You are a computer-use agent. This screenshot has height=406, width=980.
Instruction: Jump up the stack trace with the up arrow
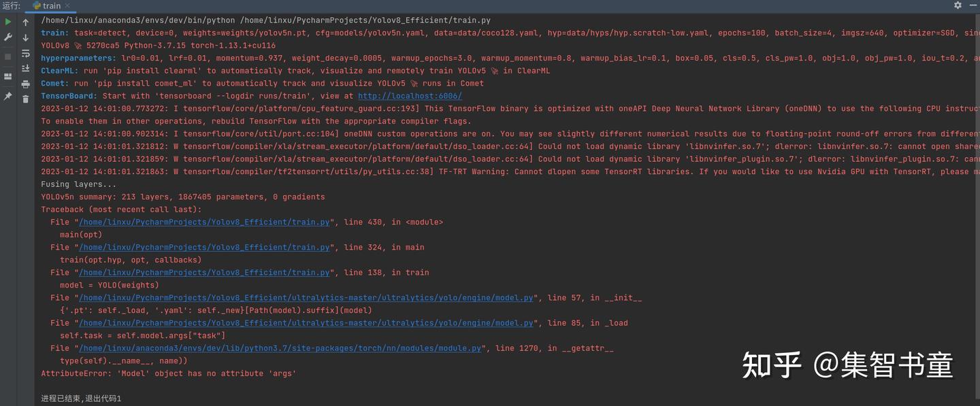click(26, 22)
